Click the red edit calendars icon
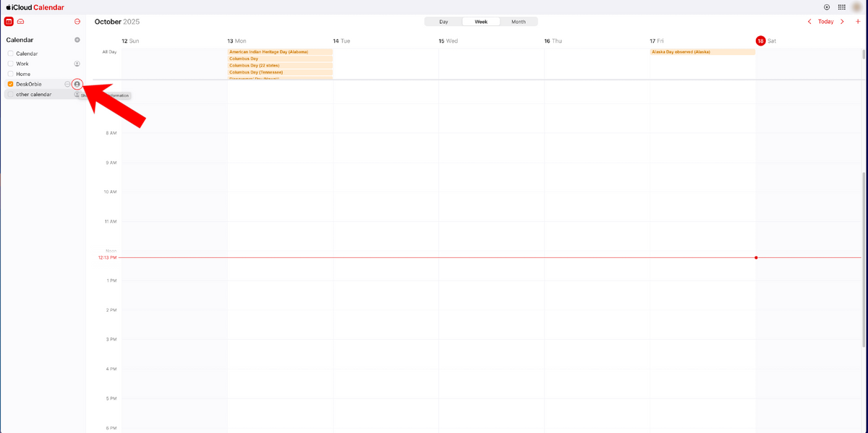Screen dimensions: 868x433 click(x=77, y=22)
